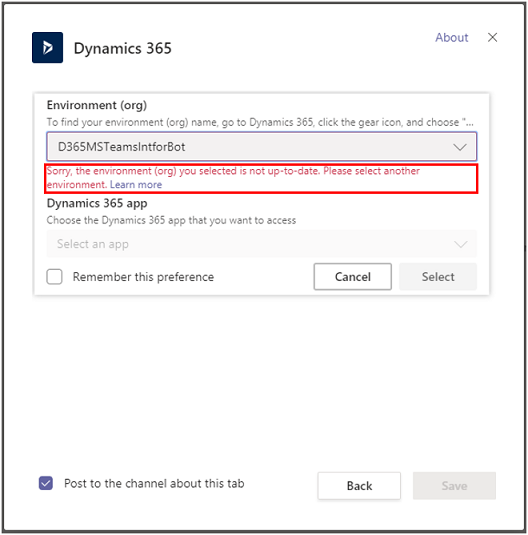Image resolution: width=528 pixels, height=535 pixels.
Task: Click the Dynamics 365 logo icon
Action: coord(47,47)
